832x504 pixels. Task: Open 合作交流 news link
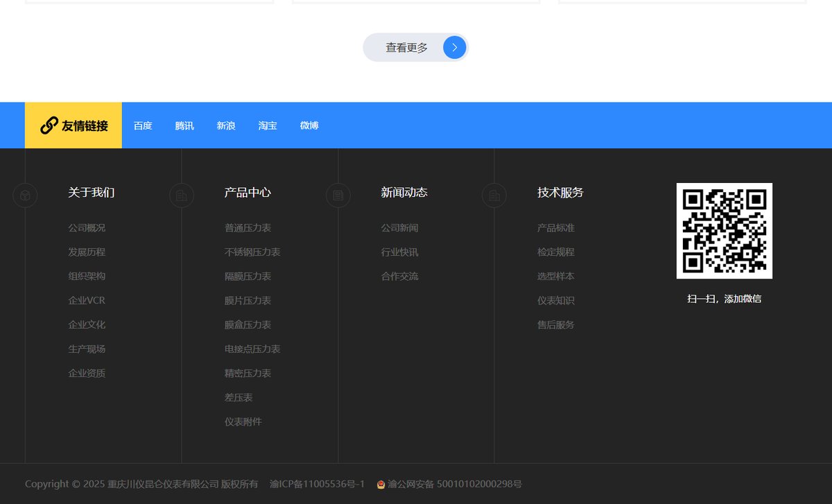point(399,276)
